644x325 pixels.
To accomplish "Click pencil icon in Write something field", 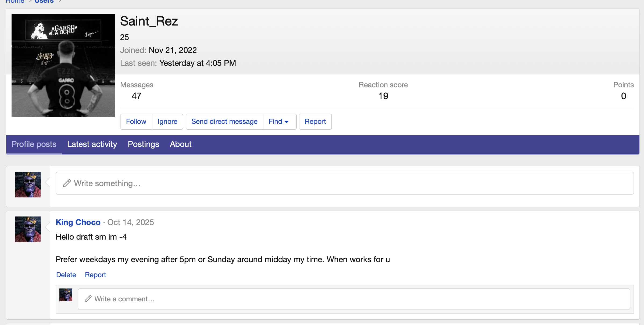I will (67, 183).
